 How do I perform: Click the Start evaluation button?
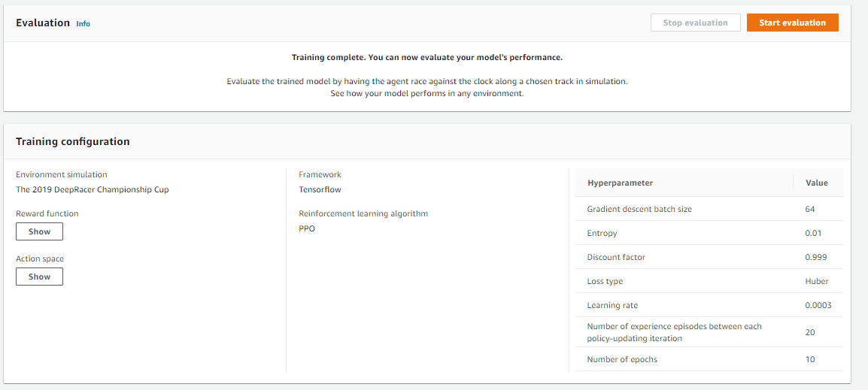point(792,23)
